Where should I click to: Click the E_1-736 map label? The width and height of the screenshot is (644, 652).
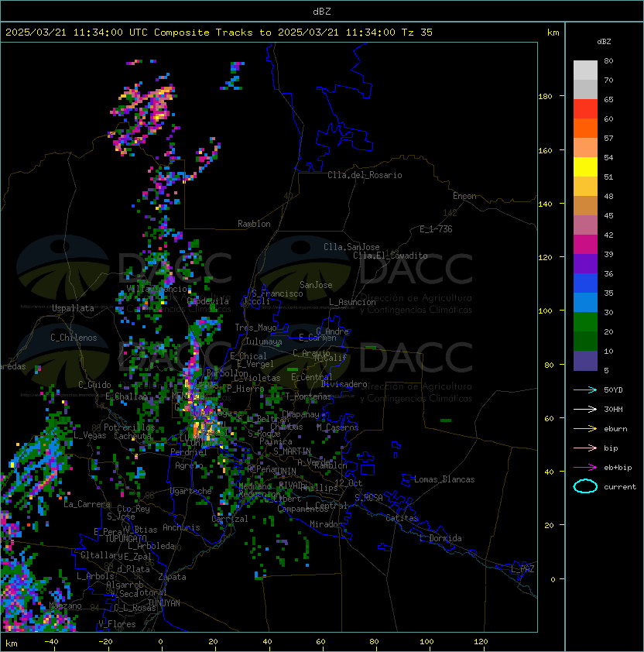tap(436, 229)
